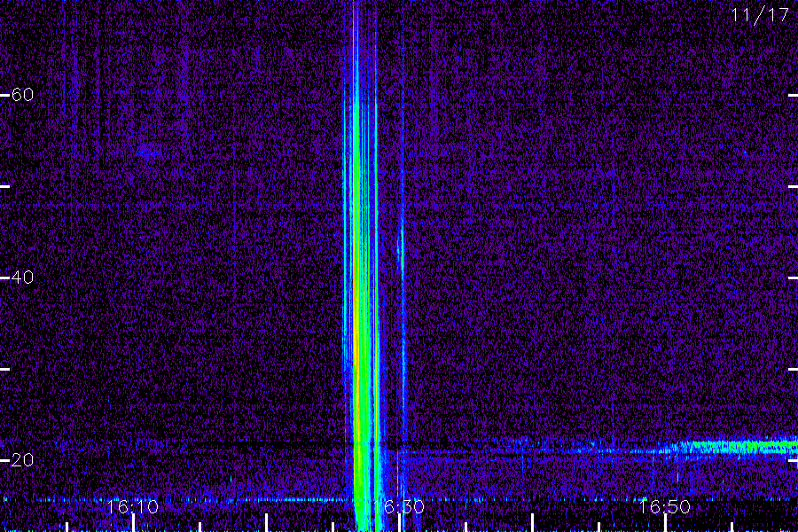Click the 16:30 time axis label
This screenshot has height=532, width=798.
(x=398, y=507)
